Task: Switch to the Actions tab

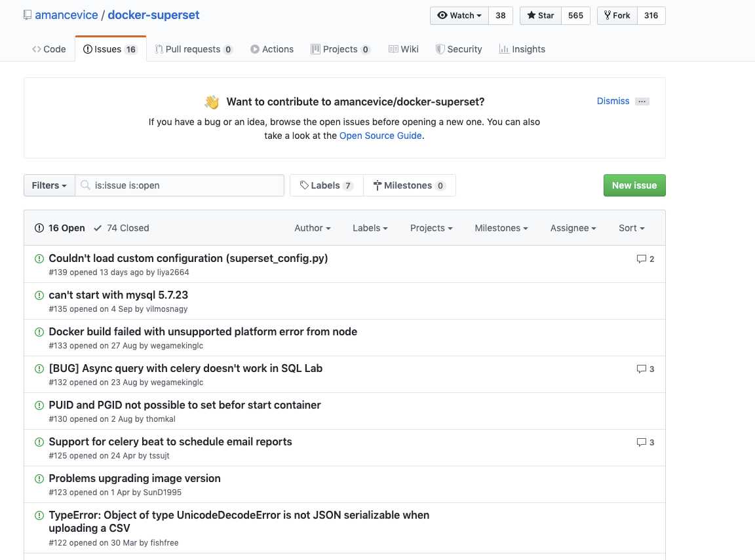Action: coord(272,49)
